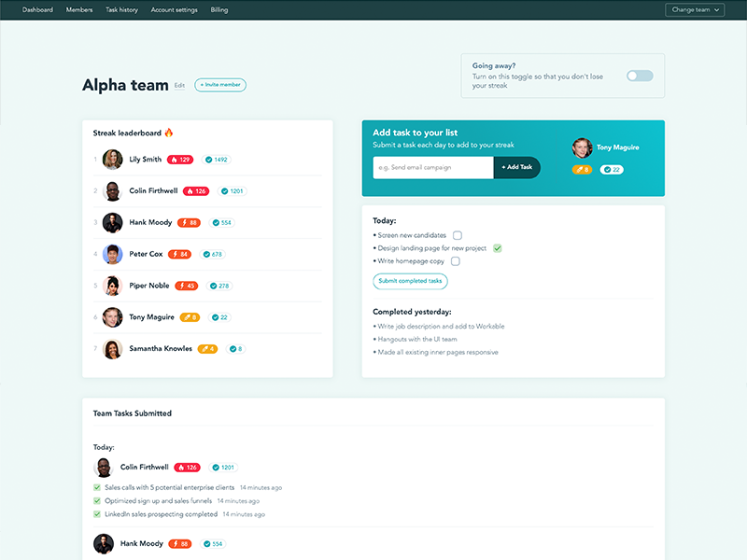Click Edit next to Alpha team

(179, 85)
